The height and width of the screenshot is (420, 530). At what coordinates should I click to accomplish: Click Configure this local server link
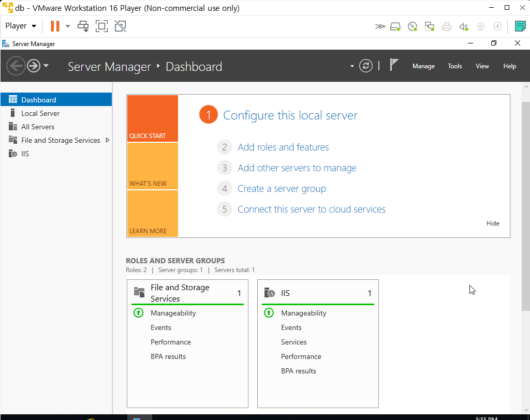tap(290, 115)
